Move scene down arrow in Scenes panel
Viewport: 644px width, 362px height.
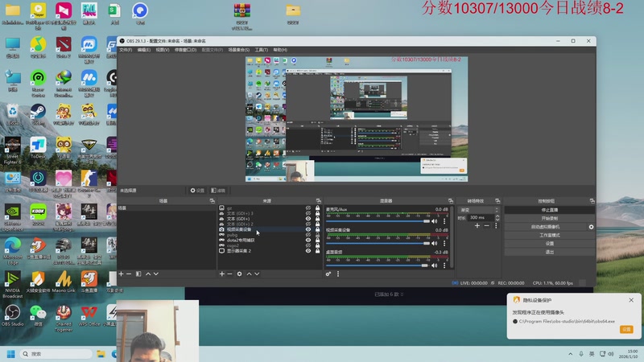point(156,274)
